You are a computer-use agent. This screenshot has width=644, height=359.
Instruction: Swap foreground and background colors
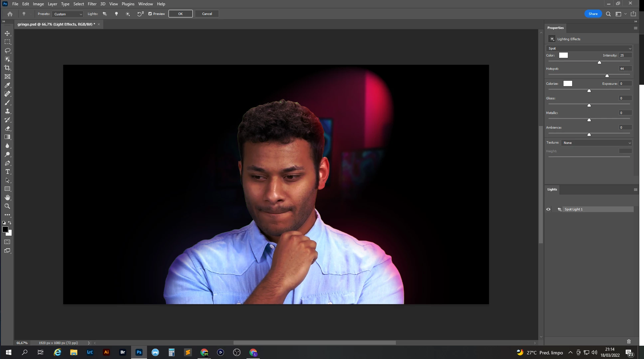[x=10, y=223]
